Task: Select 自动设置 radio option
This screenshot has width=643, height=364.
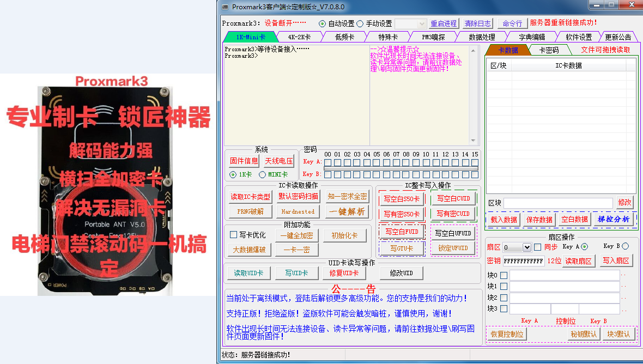Action: pos(323,24)
